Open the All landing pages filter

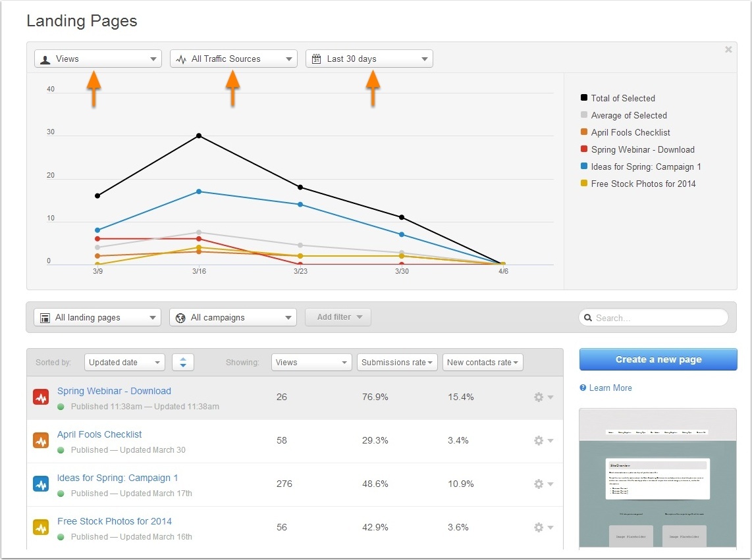pyautogui.click(x=97, y=317)
